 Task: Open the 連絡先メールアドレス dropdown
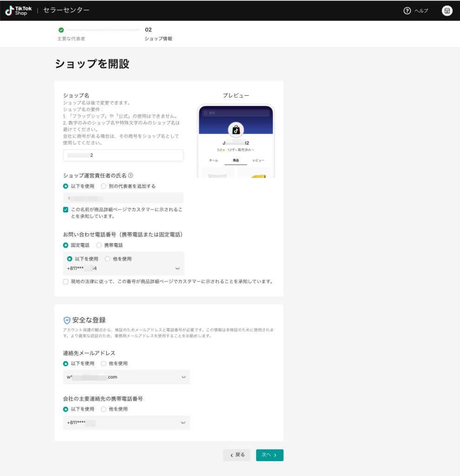pos(184,377)
